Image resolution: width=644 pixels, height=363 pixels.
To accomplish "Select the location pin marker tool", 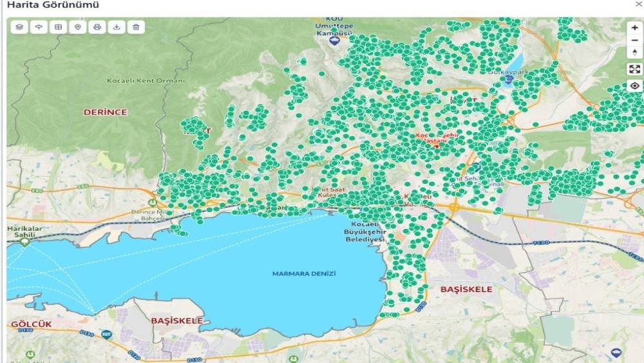I will pos(77,27).
